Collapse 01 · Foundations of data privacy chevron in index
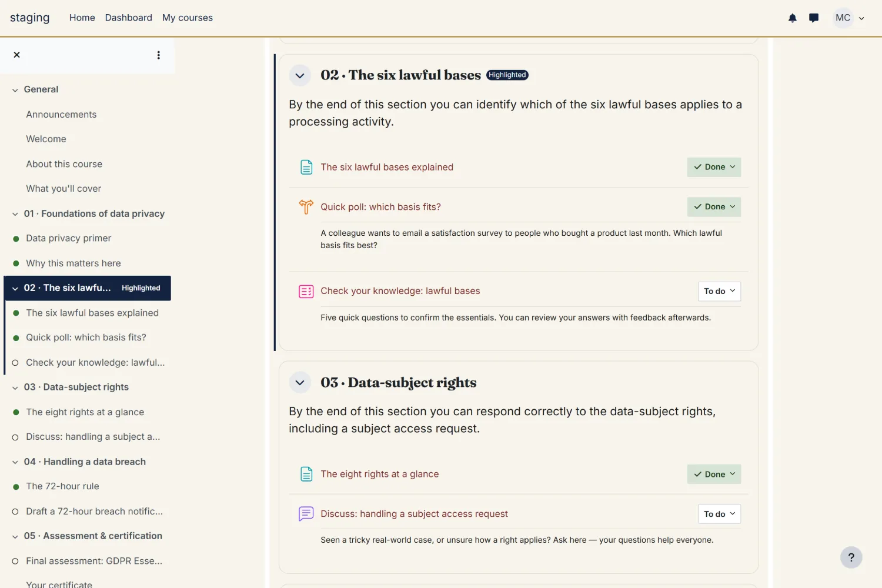 15,214
